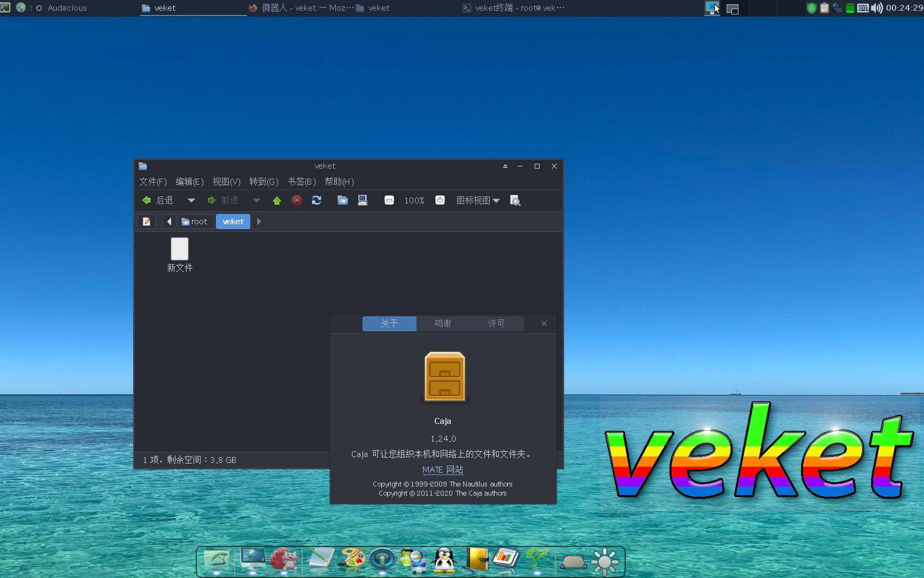Open the Computer location toolbar icon

[363, 201]
